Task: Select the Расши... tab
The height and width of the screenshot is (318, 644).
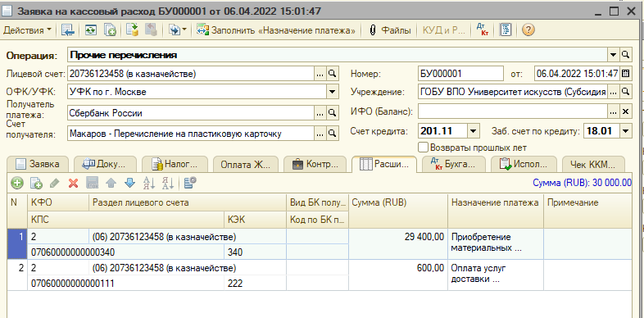Action: pos(384,165)
